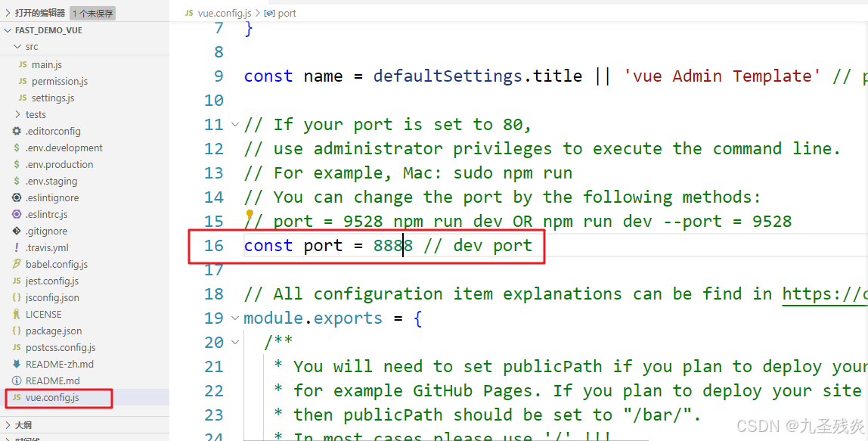The width and height of the screenshot is (868, 441).
Task: Click the git icon beside .gitignore
Action: click(x=17, y=231)
